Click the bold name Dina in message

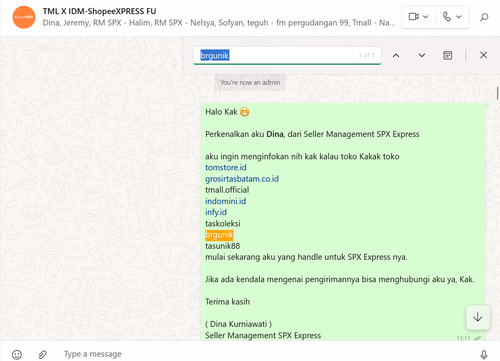coord(275,134)
